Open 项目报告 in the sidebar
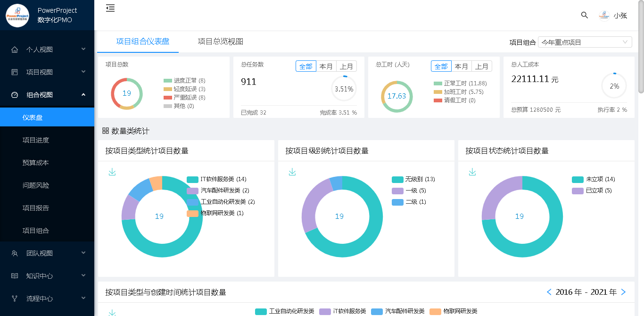This screenshot has width=644, height=316. tap(36, 208)
